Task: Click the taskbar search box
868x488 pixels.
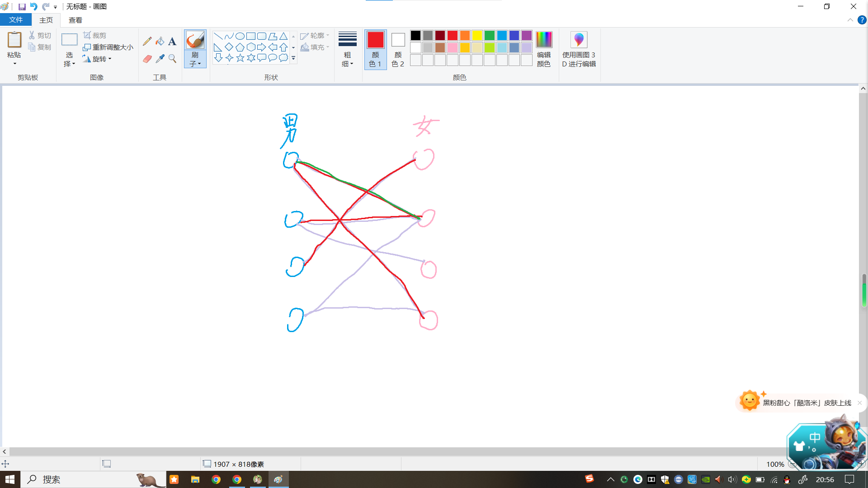Action: click(94, 479)
